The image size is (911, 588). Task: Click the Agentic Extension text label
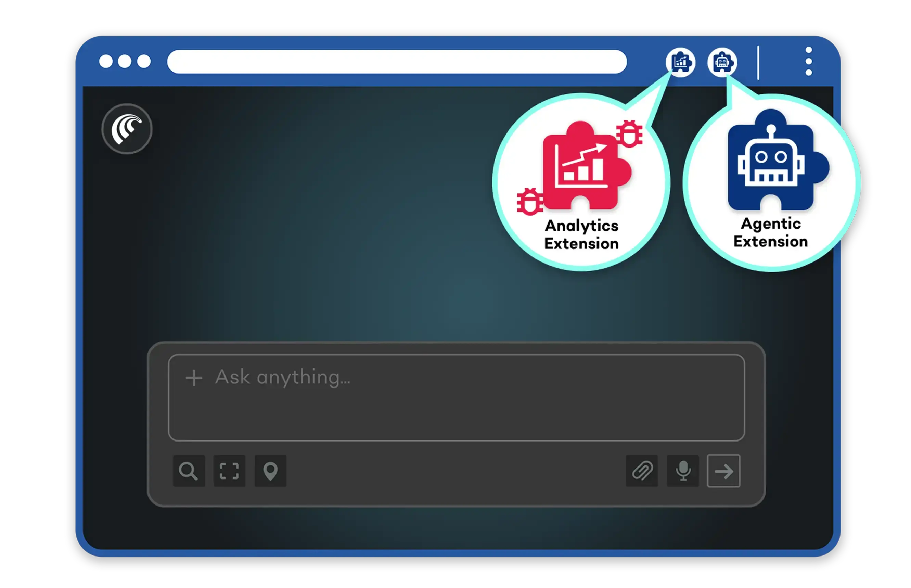[770, 232]
